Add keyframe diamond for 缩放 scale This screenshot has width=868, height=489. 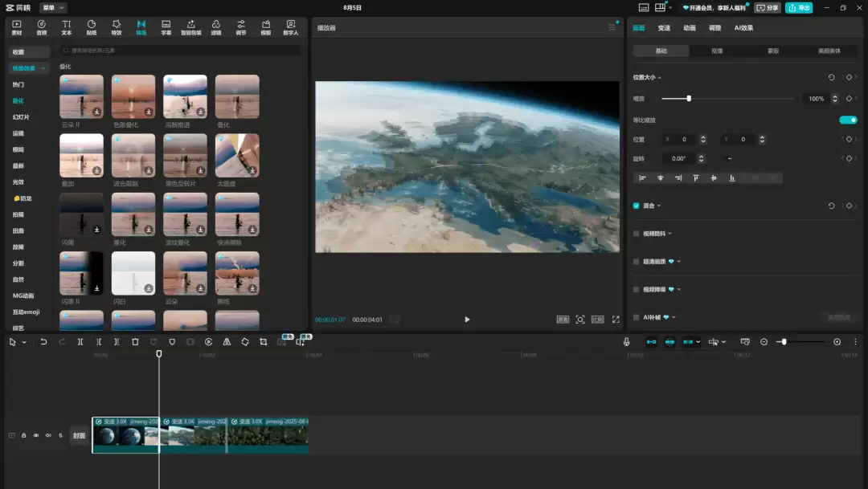(849, 99)
